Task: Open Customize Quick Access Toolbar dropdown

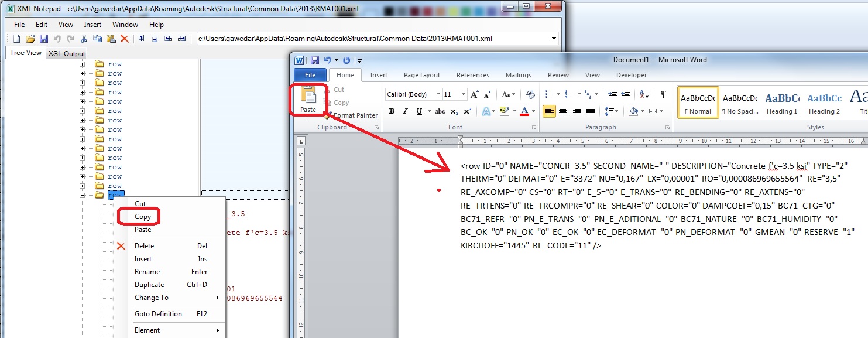Action: [359, 60]
